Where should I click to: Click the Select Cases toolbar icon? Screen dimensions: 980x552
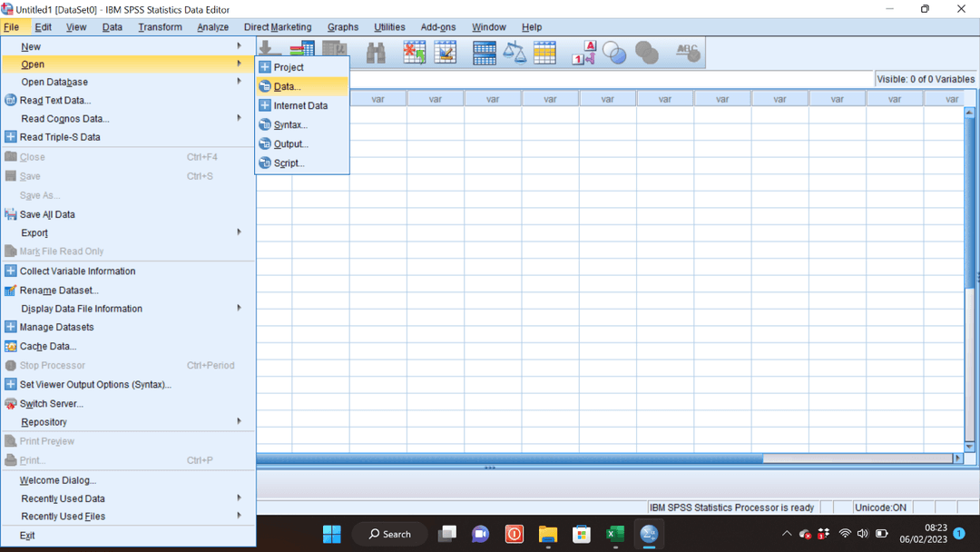[544, 53]
